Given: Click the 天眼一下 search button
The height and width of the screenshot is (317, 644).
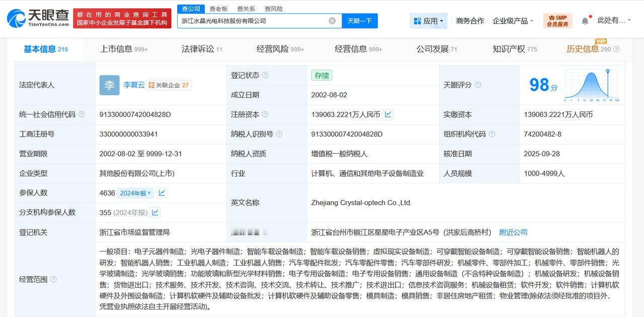Looking at the screenshot, I should [360, 21].
